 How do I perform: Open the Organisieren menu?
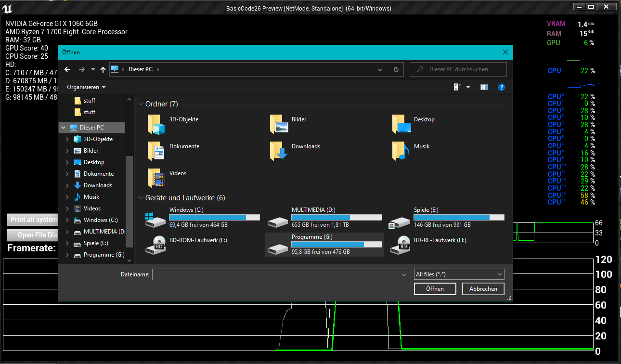[86, 87]
